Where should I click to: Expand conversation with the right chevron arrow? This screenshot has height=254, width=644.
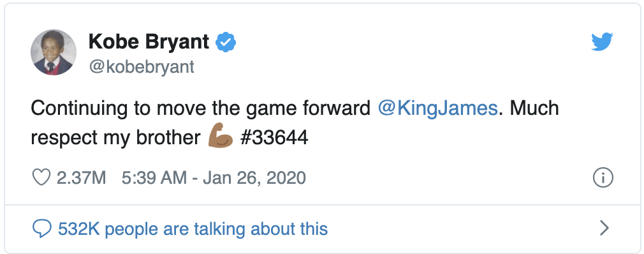coord(604,228)
